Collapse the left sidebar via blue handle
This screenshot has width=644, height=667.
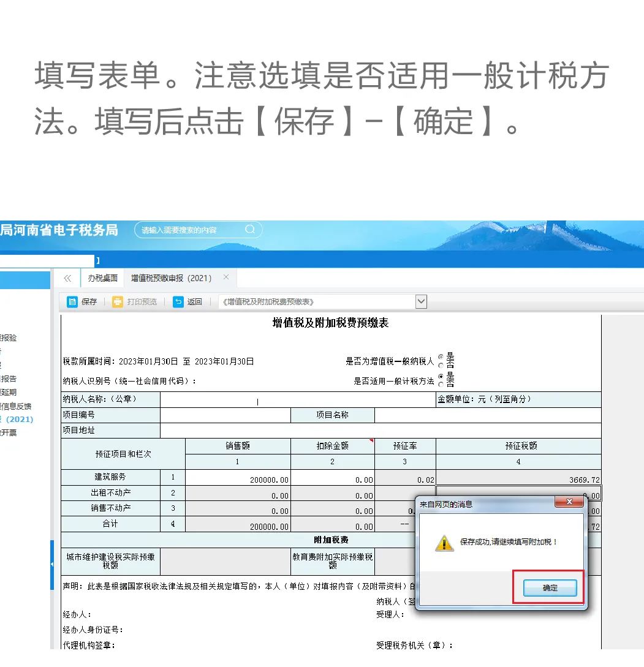[x=52, y=565]
